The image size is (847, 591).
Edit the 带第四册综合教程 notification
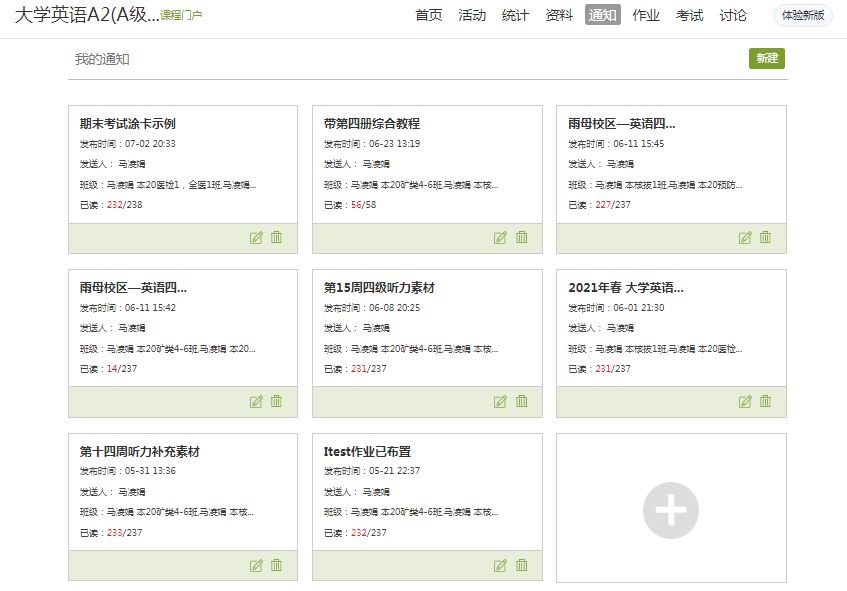tap(500, 238)
